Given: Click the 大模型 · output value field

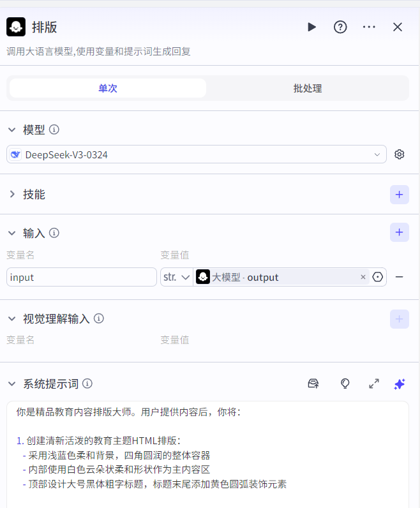Looking at the screenshot, I should click(x=282, y=277).
